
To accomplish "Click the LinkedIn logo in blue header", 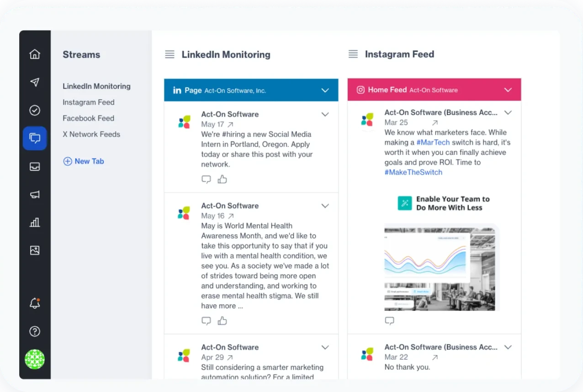I will pos(177,90).
